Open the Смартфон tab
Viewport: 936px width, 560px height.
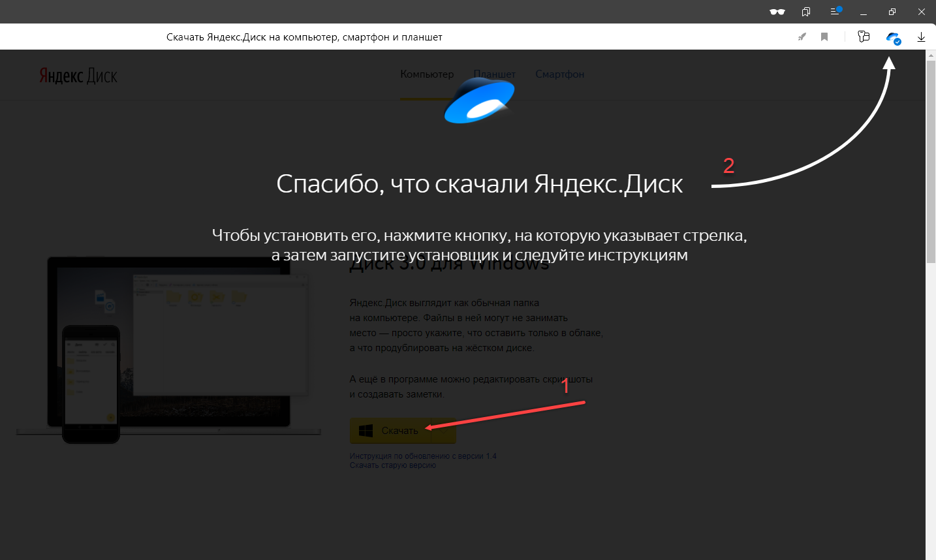tap(559, 74)
